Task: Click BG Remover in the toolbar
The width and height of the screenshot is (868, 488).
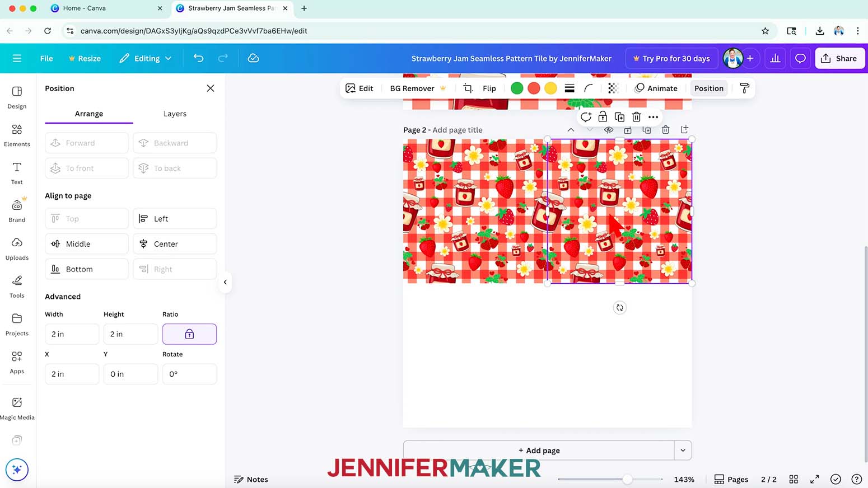Action: click(418, 88)
